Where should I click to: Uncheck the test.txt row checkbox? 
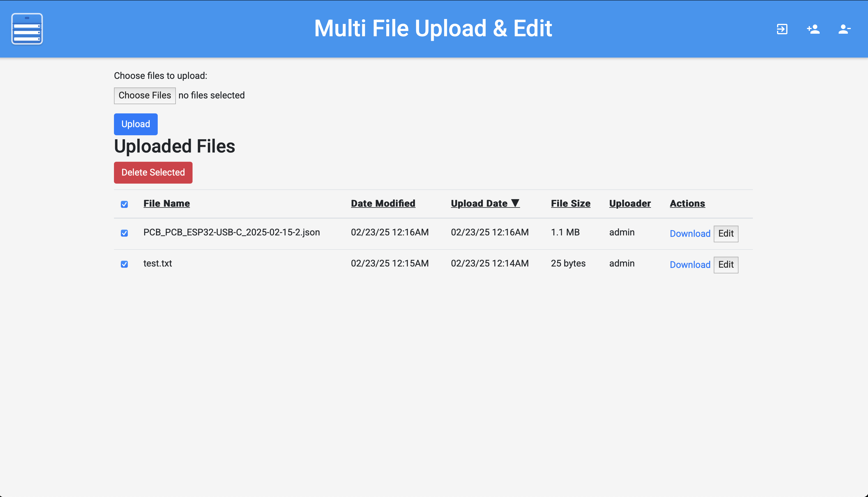[x=124, y=264]
